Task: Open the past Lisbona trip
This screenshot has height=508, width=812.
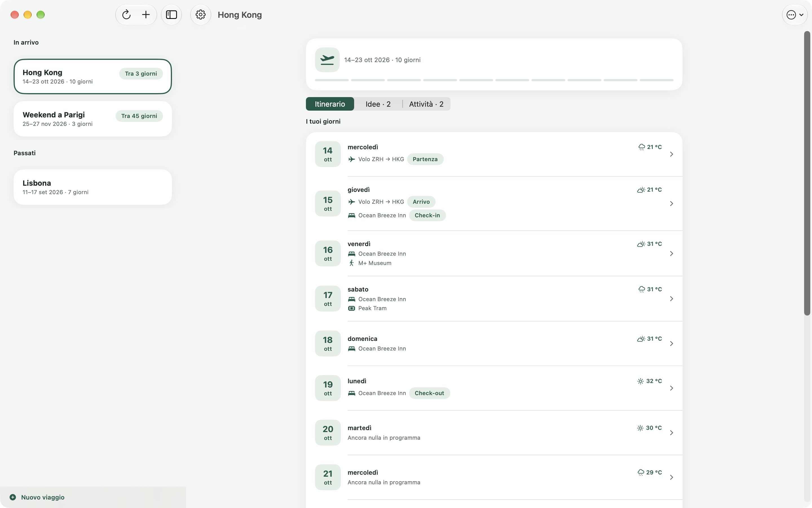Action: (92, 187)
